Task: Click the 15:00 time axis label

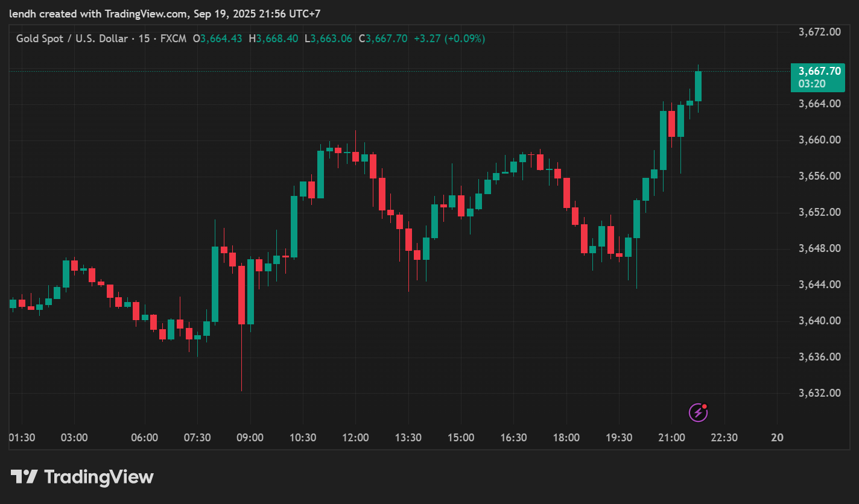Action: (461, 438)
